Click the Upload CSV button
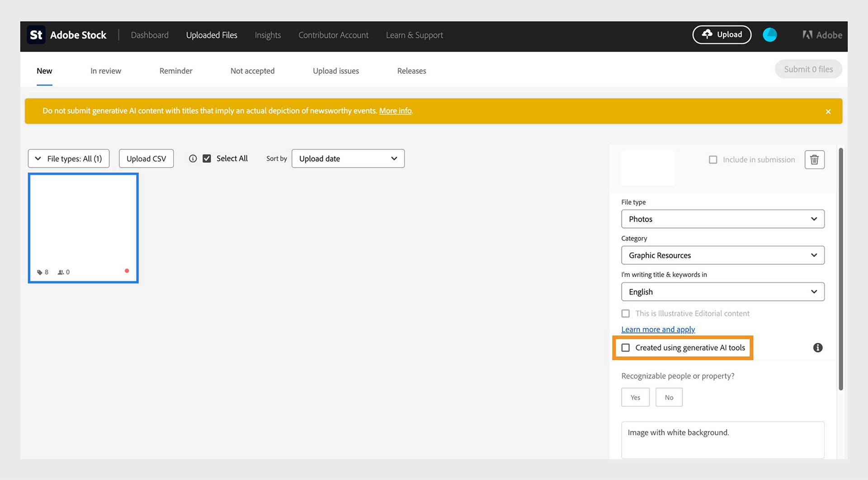 [x=146, y=159]
